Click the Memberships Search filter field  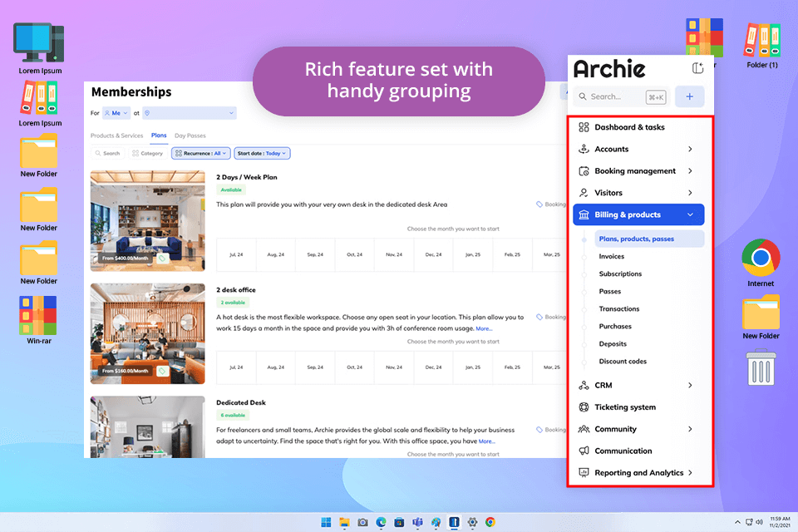click(x=107, y=153)
